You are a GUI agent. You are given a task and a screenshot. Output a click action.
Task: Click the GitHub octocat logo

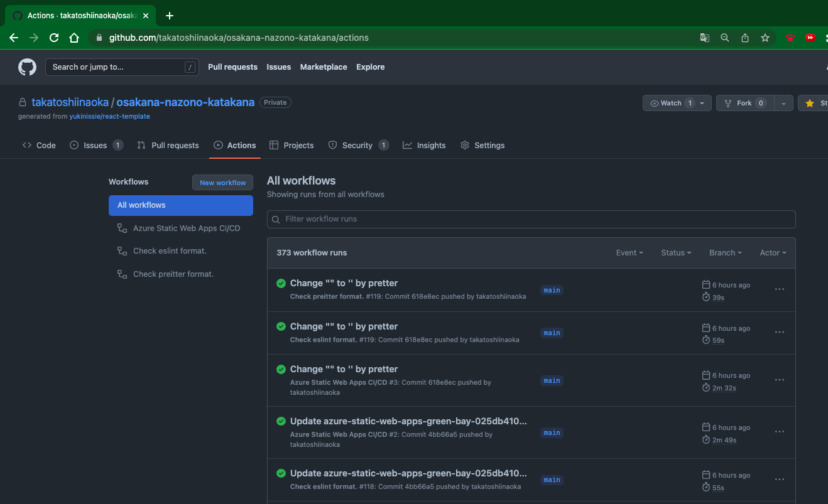pos(27,67)
